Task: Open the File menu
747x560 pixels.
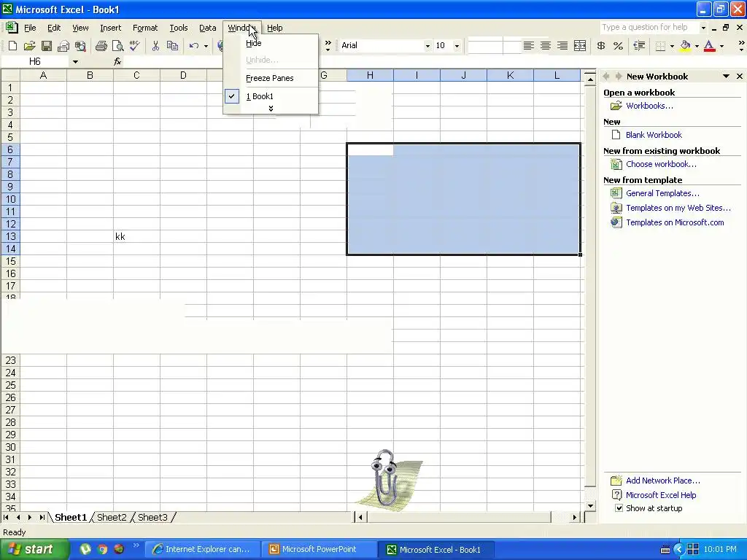Action: coord(30,28)
